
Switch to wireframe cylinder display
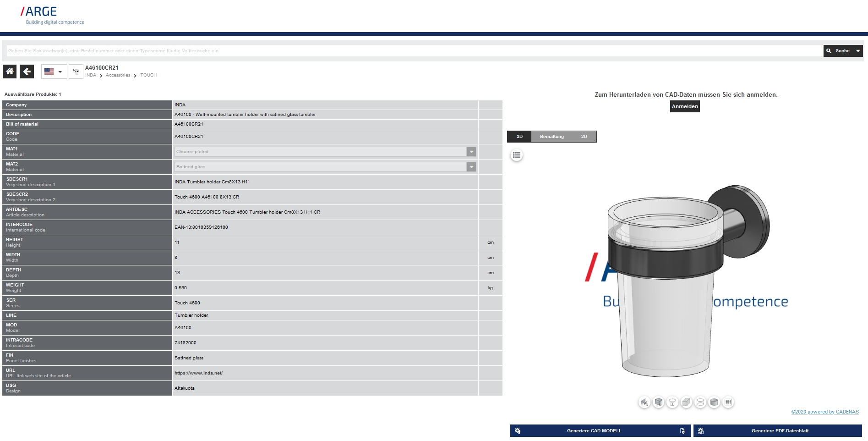[700, 402]
